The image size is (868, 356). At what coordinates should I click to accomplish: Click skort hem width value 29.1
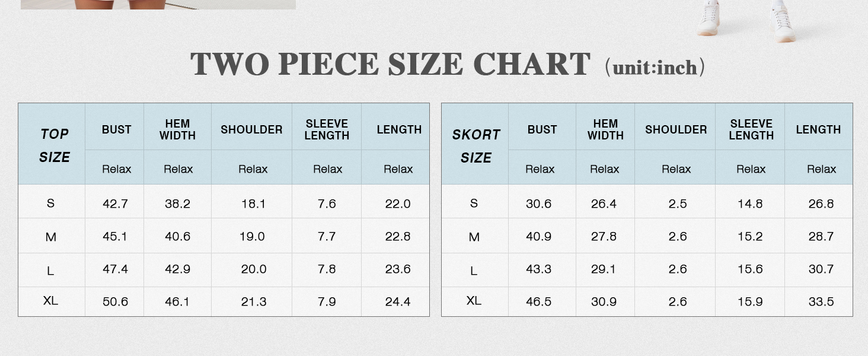(x=604, y=269)
